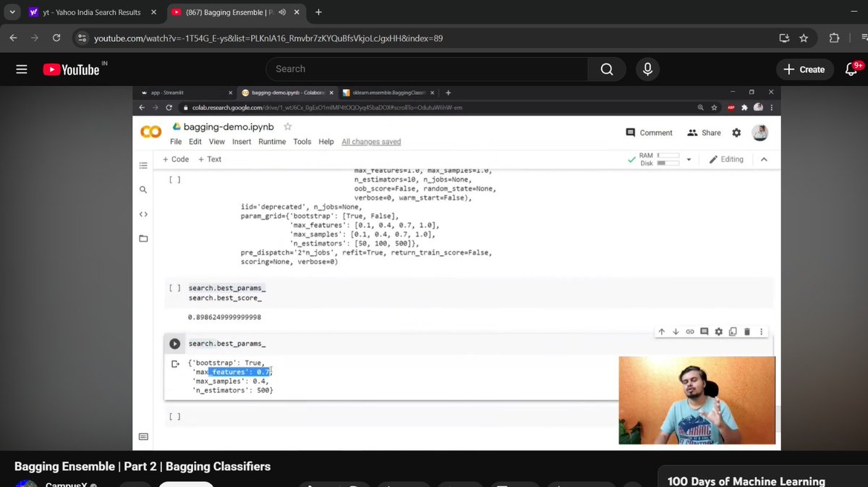The width and height of the screenshot is (868, 487).
Task: Click Edit menu in the Colab video
Action: pyautogui.click(x=195, y=142)
